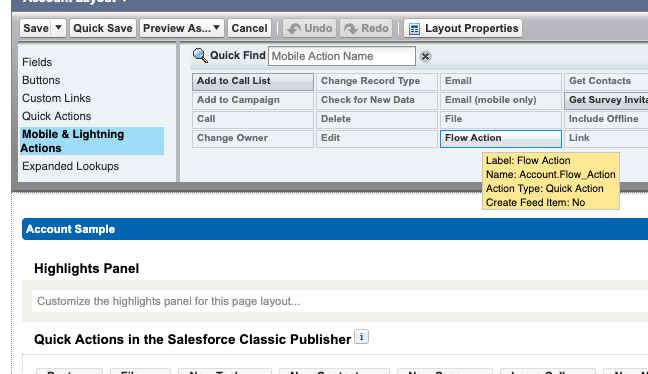Select the Include Offline action
The image size is (648, 374).
[x=606, y=119]
